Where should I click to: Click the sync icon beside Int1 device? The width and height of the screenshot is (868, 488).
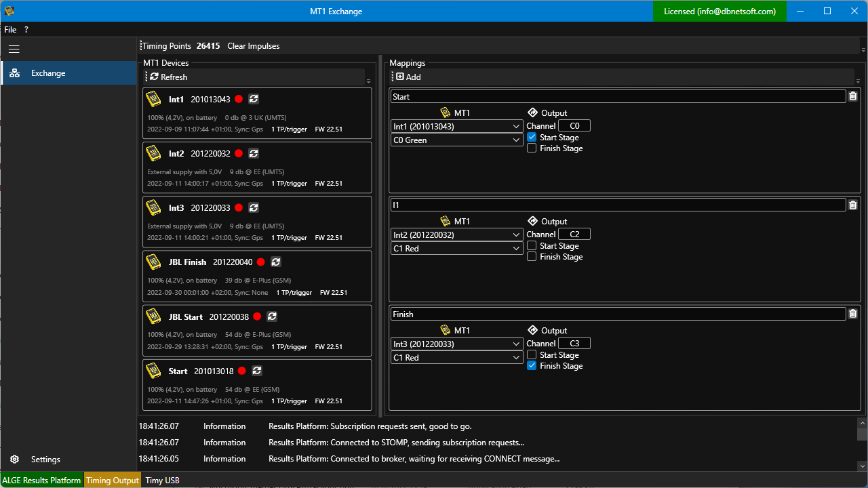254,99
